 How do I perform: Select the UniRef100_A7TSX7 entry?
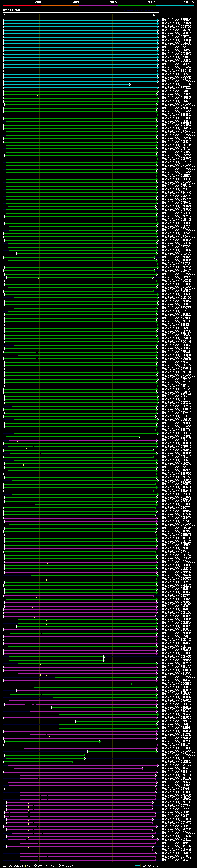click(x=177, y=521)
